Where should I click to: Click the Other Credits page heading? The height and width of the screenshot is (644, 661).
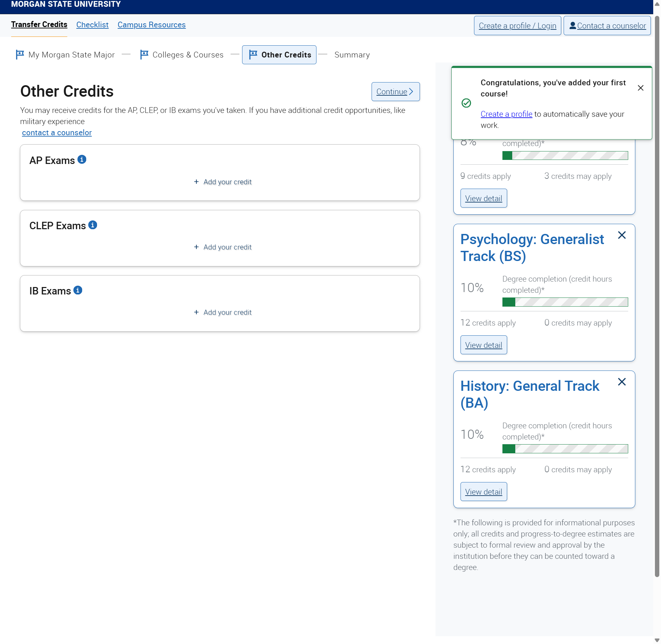click(67, 91)
